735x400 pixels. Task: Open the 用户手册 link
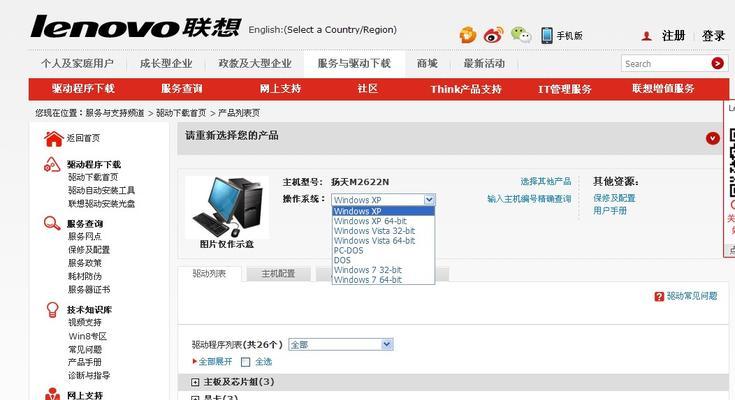tap(610, 211)
